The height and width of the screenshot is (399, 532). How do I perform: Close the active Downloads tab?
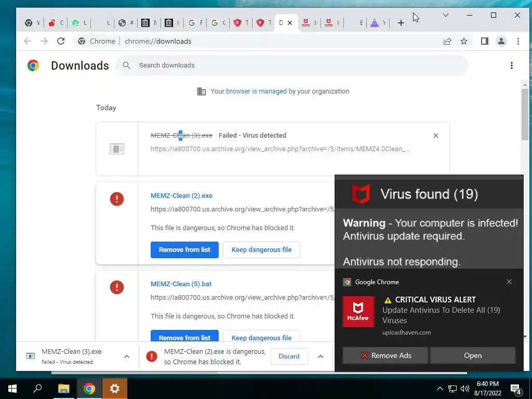click(290, 23)
